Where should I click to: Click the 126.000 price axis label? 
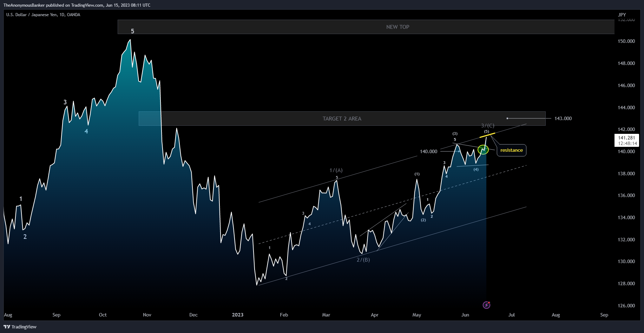[626, 306]
